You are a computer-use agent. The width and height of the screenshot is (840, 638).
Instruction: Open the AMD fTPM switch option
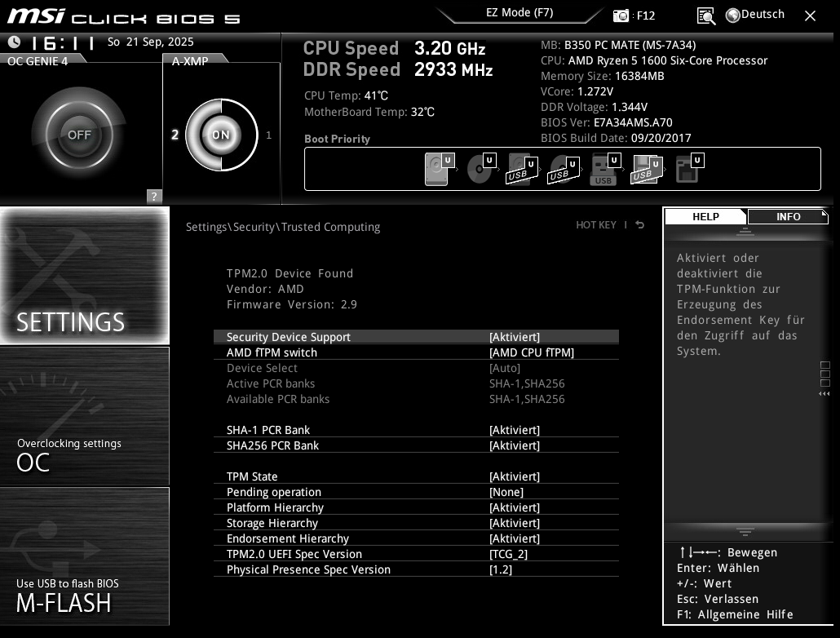416,352
